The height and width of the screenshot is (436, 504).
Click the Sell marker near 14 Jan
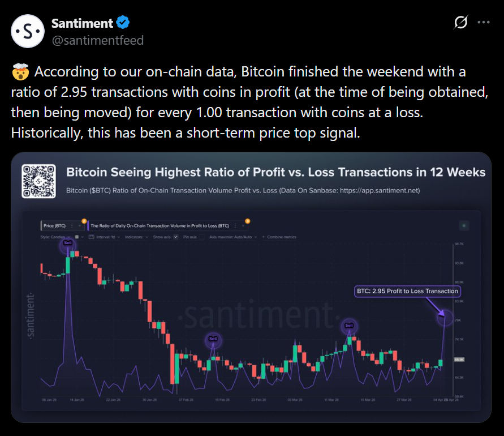[68, 243]
